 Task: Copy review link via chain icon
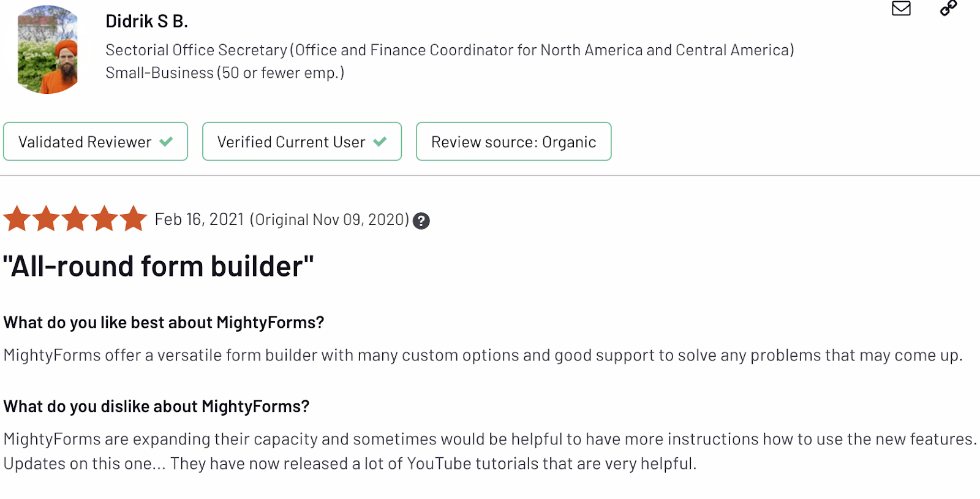(x=948, y=8)
